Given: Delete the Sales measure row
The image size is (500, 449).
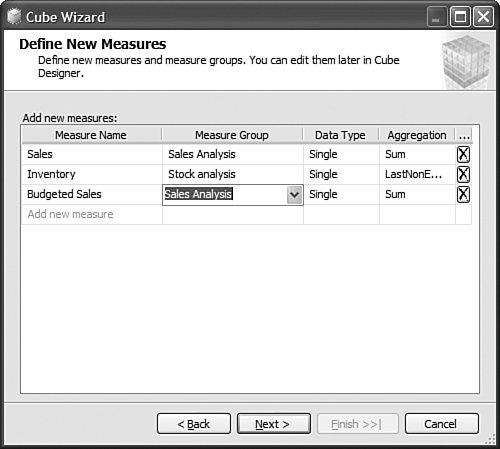Looking at the screenshot, I should click(463, 154).
